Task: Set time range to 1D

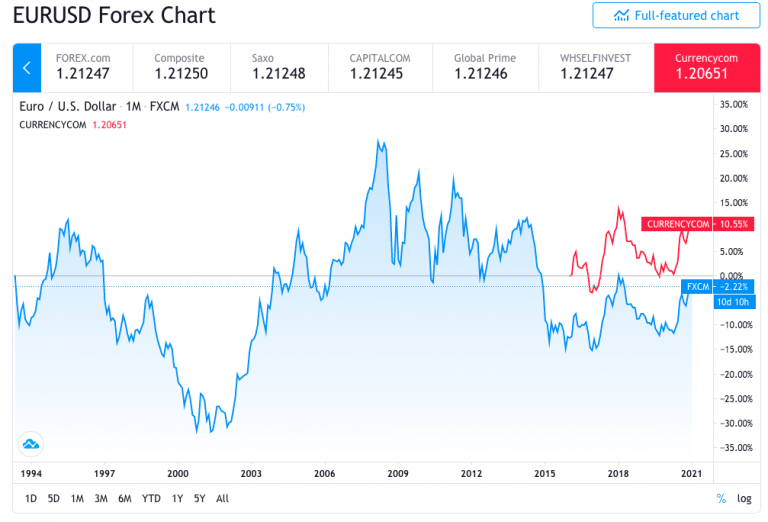Action: coord(30,498)
